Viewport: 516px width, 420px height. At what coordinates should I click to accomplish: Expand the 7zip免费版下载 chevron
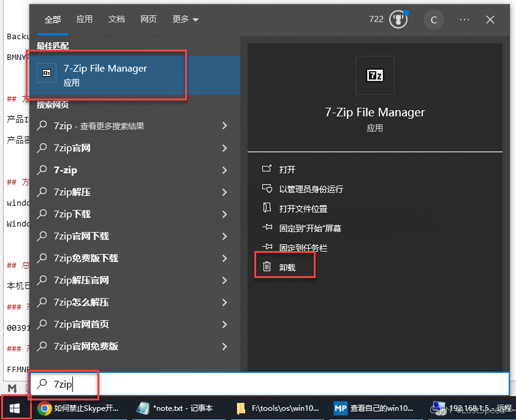[224, 258]
